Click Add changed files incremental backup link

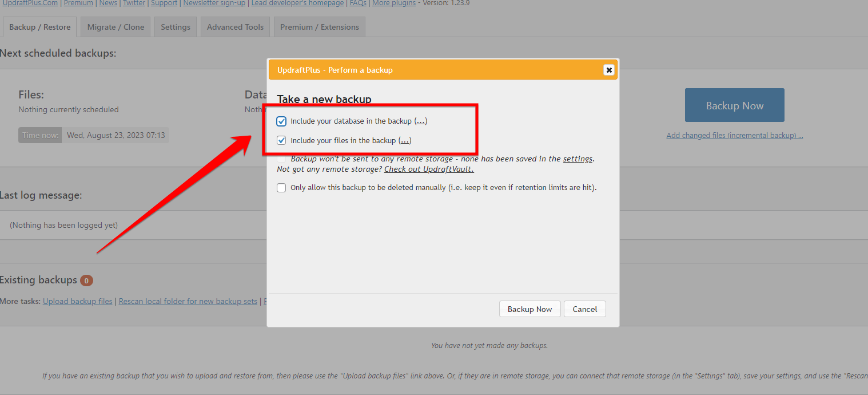(x=734, y=136)
